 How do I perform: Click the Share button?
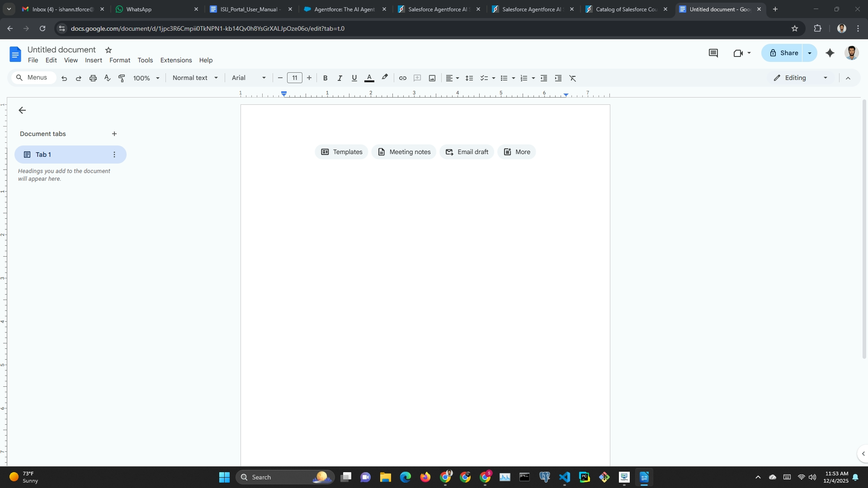pyautogui.click(x=783, y=53)
